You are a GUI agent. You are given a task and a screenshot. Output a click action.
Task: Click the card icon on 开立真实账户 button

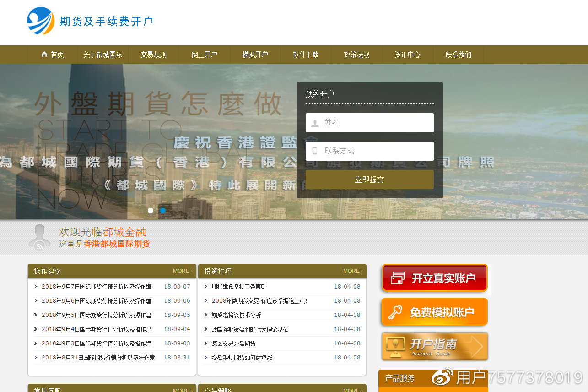(x=398, y=278)
